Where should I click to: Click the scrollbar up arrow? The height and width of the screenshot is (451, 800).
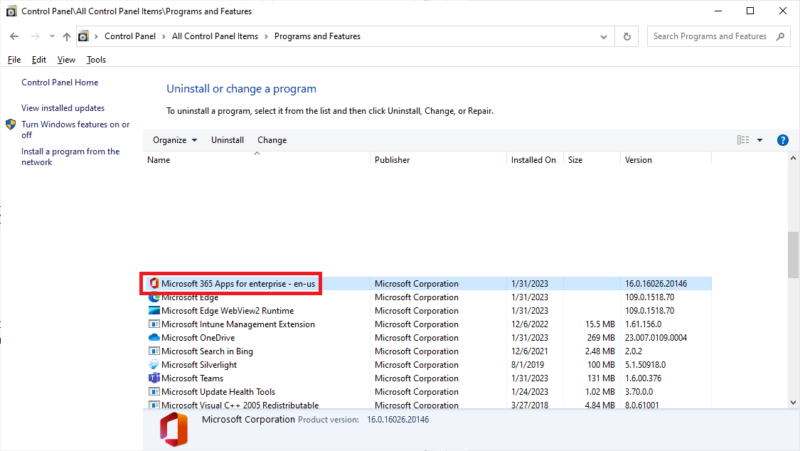pos(793,159)
